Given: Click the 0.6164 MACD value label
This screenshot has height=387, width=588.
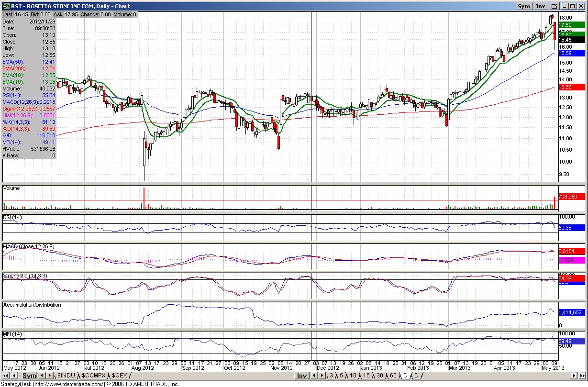Looking at the screenshot, I should pyautogui.click(x=572, y=251).
